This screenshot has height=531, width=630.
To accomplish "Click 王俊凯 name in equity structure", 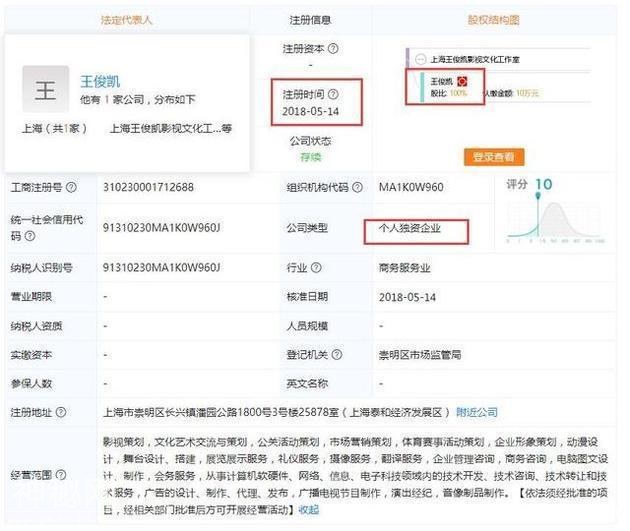I will click(441, 82).
